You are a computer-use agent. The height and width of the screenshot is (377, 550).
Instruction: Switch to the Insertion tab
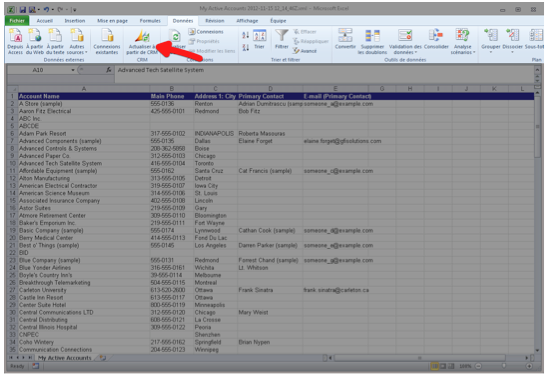[75, 21]
